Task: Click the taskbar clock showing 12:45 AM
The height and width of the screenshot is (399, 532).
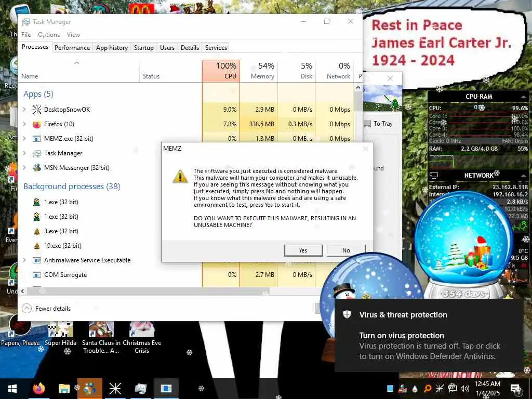Action: coord(487,389)
